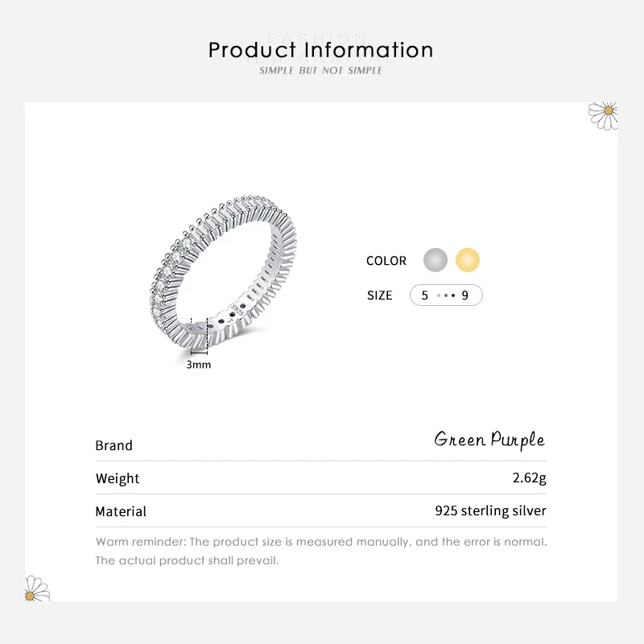Click the Weight row label
644x644 pixels.
[x=118, y=478]
